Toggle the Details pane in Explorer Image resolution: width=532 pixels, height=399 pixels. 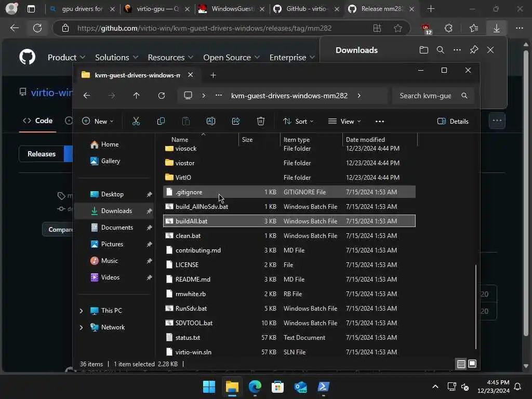pyautogui.click(x=453, y=122)
